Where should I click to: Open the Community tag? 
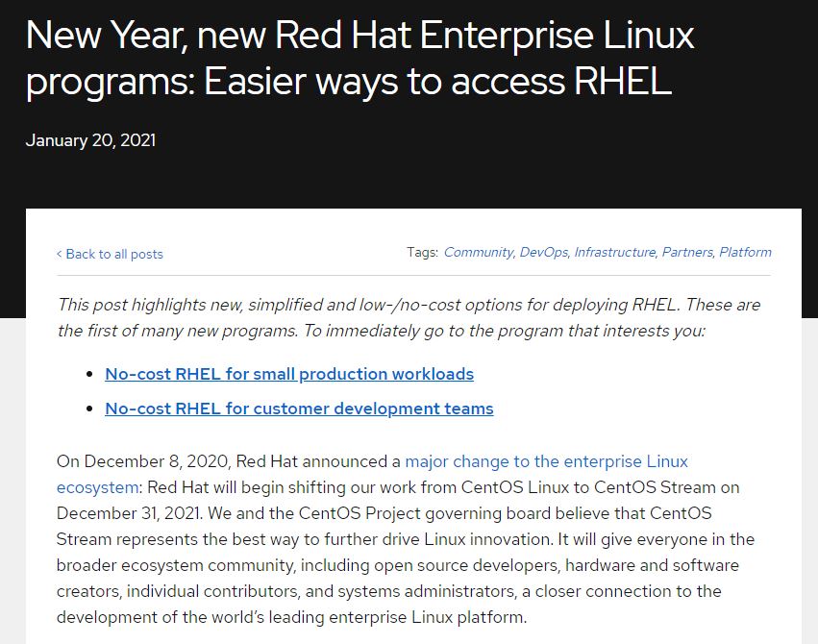(x=478, y=252)
